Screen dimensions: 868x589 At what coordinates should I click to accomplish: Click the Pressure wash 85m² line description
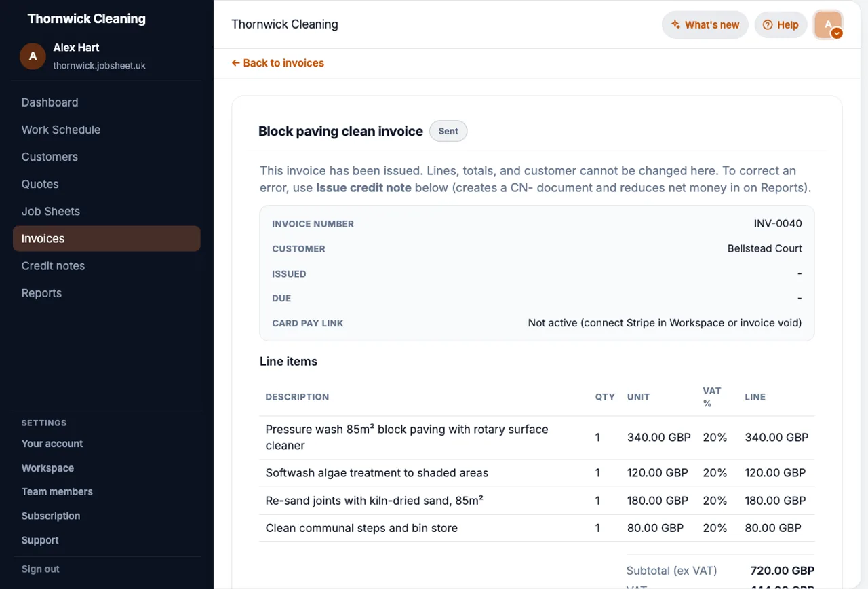click(x=407, y=438)
